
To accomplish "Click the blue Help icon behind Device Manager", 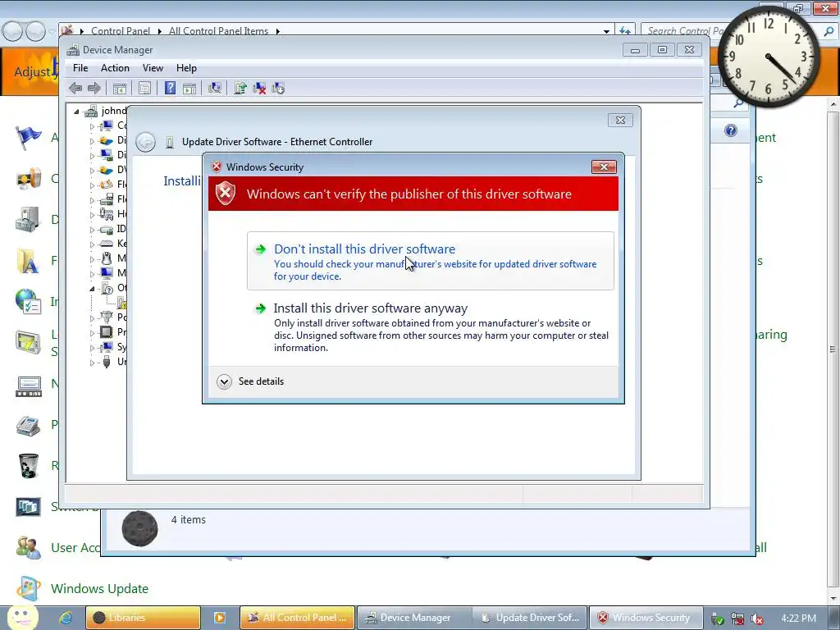I will 731,130.
